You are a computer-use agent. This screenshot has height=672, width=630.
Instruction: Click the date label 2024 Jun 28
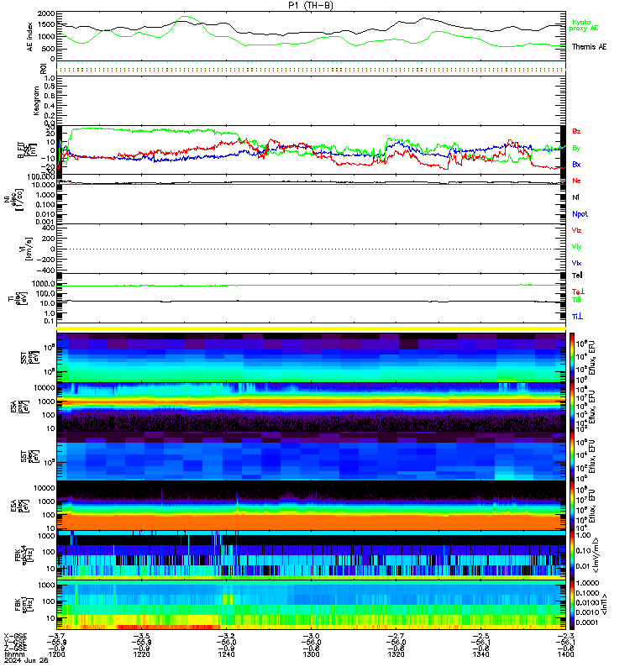(26, 660)
